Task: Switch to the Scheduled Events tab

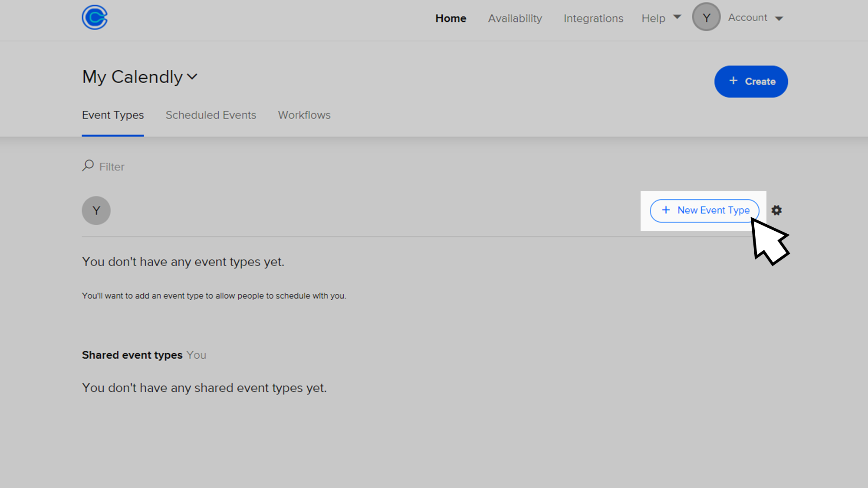Action: [210, 115]
